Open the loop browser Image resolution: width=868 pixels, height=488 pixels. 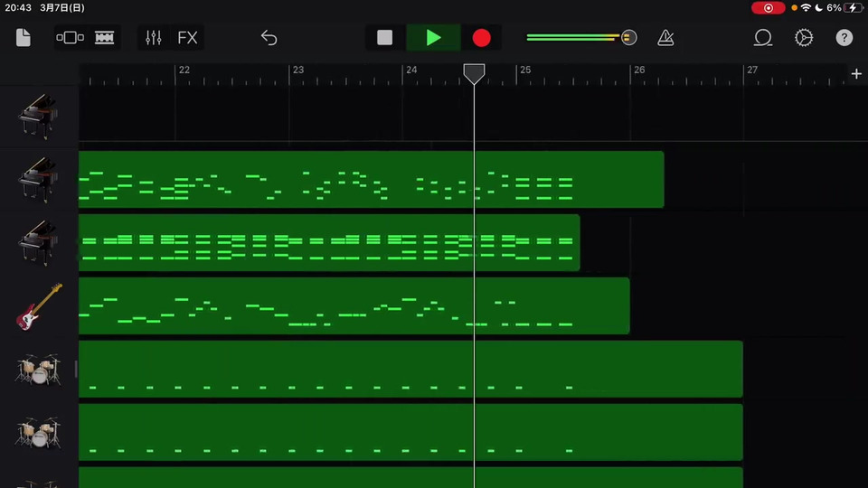tap(763, 38)
